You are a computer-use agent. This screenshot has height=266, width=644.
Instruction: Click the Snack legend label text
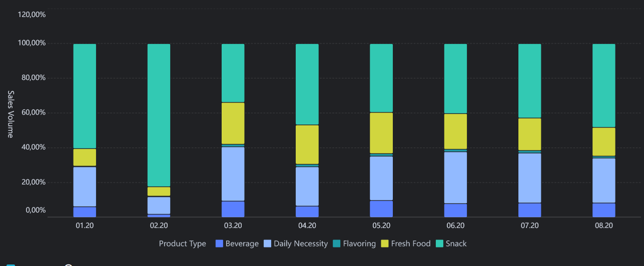click(456, 244)
